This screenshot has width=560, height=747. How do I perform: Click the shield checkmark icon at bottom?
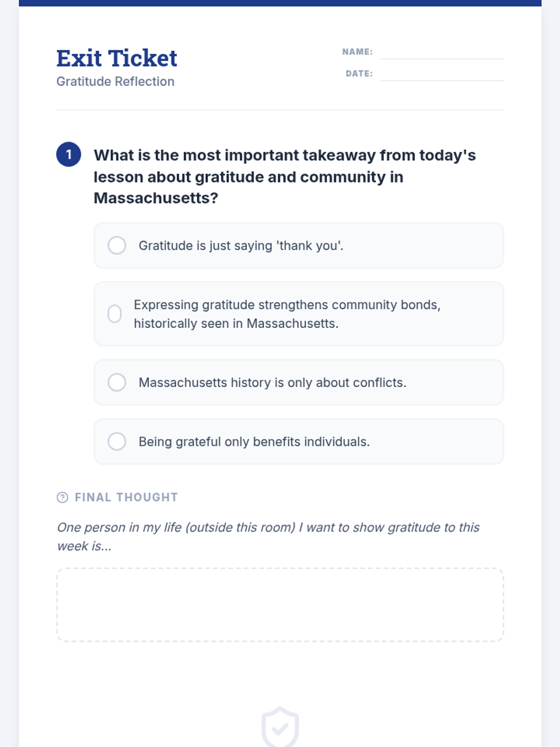[x=280, y=727]
